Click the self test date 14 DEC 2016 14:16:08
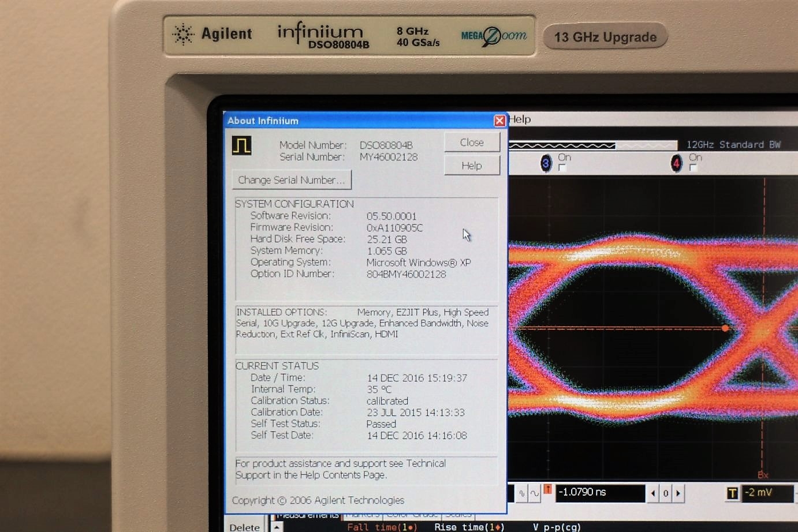Screen dimensions: 798x532 click(417, 436)
